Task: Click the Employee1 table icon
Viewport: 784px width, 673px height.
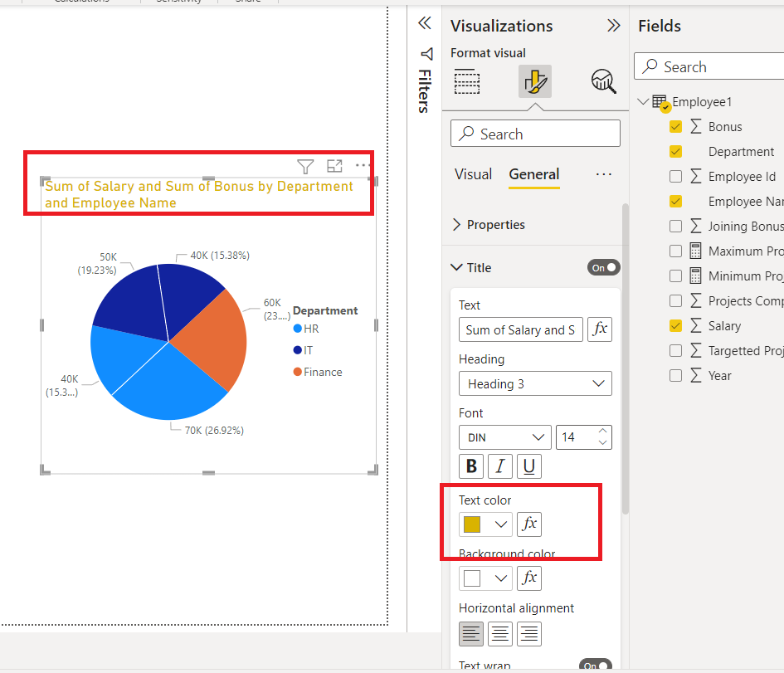Action: pos(660,102)
